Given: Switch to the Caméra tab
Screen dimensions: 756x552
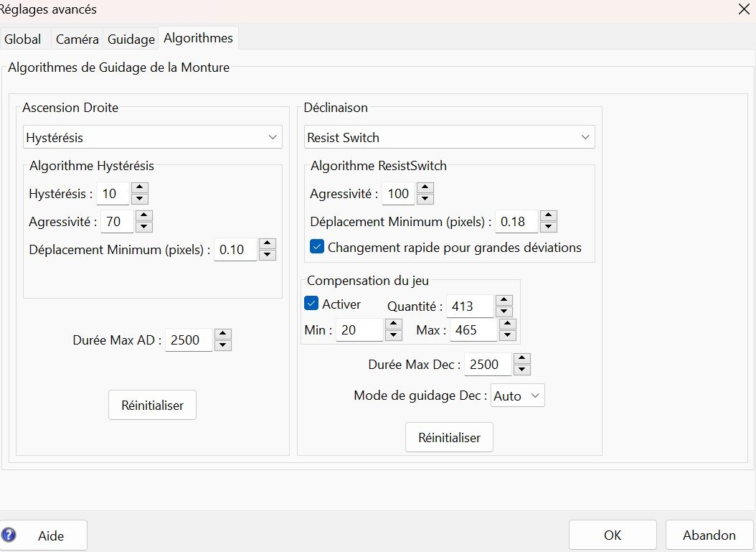Looking at the screenshot, I should click(77, 39).
